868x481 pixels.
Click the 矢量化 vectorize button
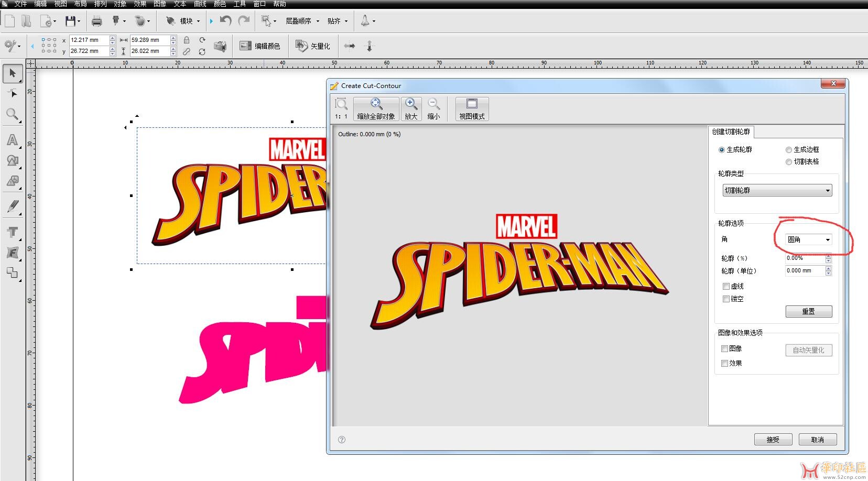[313, 46]
